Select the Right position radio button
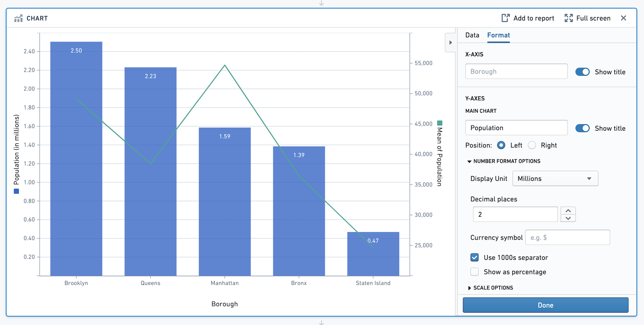This screenshot has width=644, height=325. tap(532, 145)
